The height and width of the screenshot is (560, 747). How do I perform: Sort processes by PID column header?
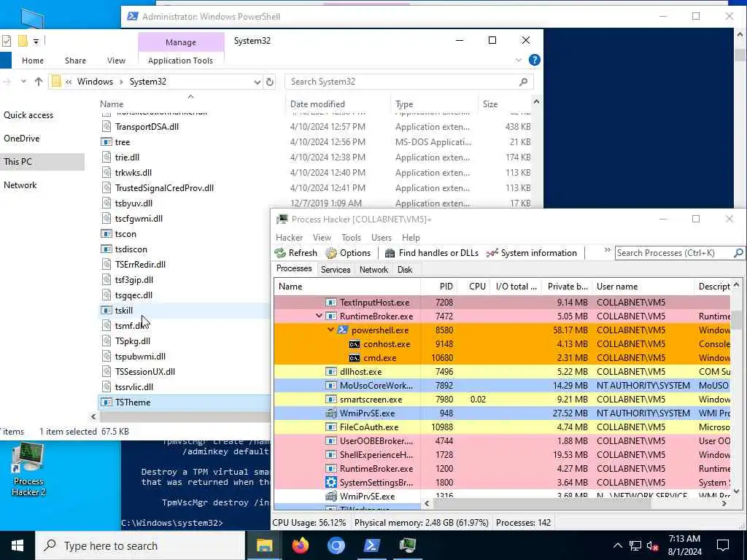click(x=438, y=286)
